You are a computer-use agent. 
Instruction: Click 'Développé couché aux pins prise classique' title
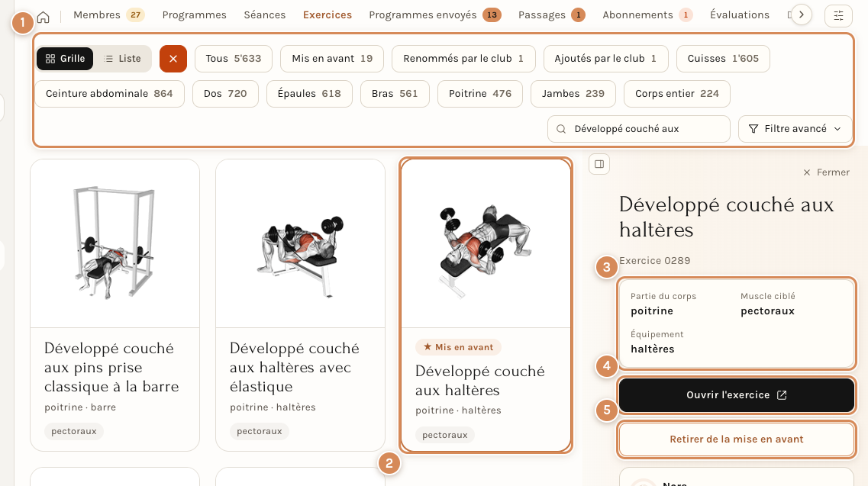point(111,368)
